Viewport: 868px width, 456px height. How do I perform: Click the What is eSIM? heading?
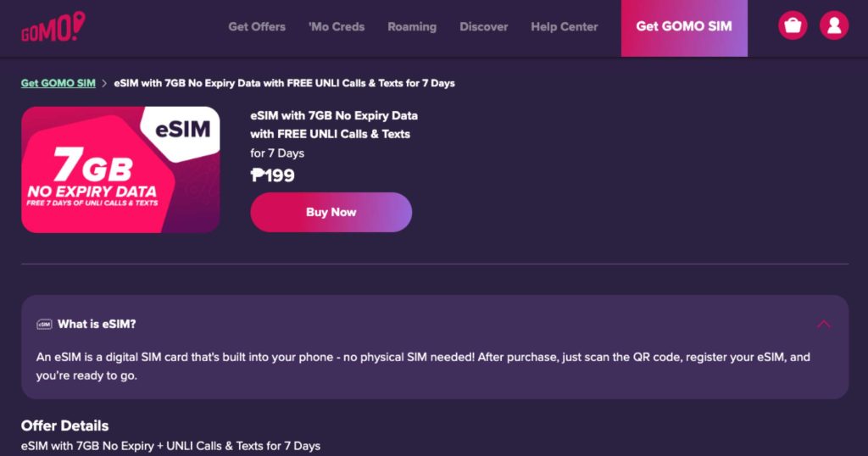click(97, 325)
